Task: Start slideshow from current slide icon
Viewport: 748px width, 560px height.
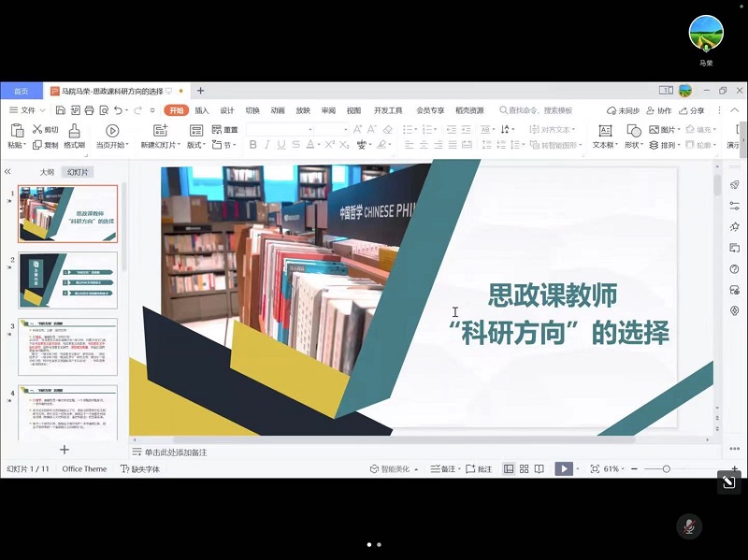Action: (112, 132)
